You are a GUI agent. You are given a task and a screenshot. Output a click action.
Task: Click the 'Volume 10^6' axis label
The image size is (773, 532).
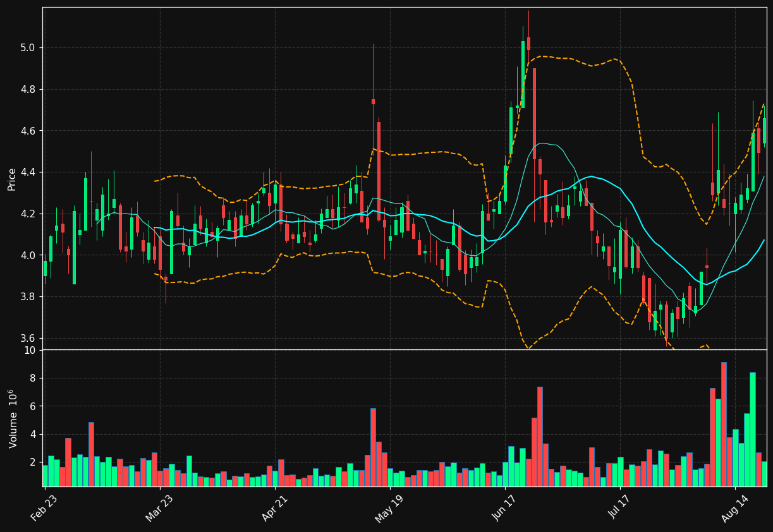(13, 418)
